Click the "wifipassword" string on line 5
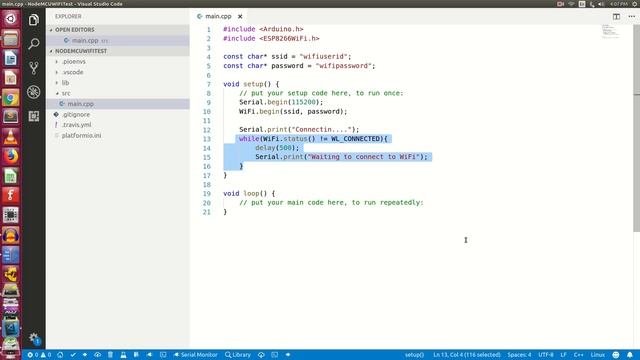The width and height of the screenshot is (640, 360). 343,66
